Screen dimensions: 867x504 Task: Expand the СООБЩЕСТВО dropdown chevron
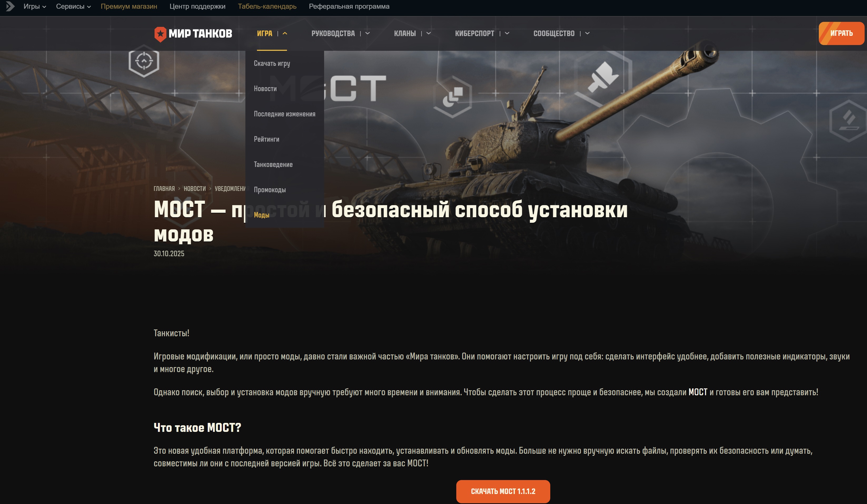[587, 33]
